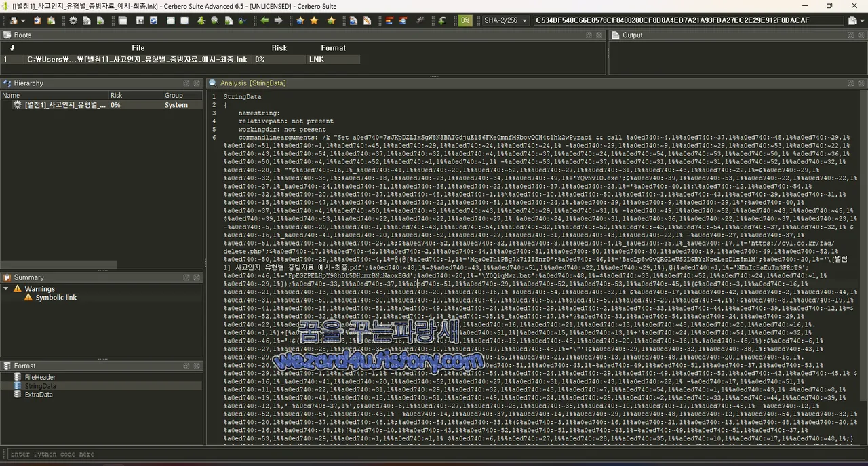Select FileHeader in Format tree
868x466 pixels.
[40, 377]
